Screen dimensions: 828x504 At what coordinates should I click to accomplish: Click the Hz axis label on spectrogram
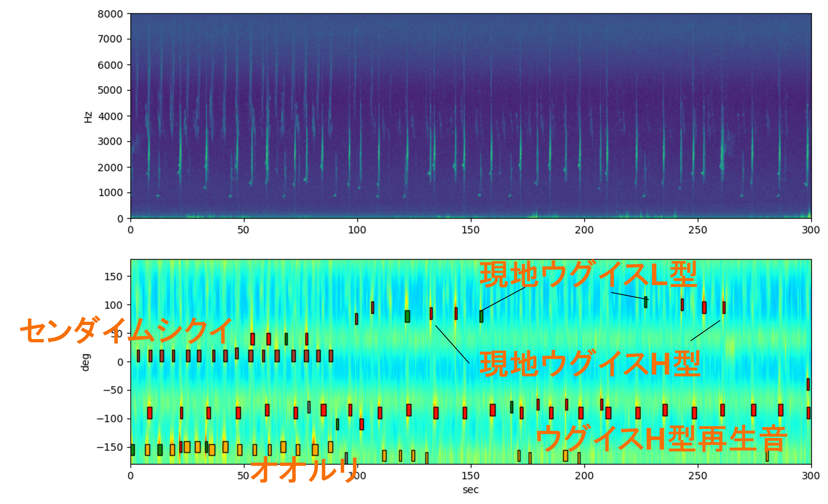click(88, 117)
